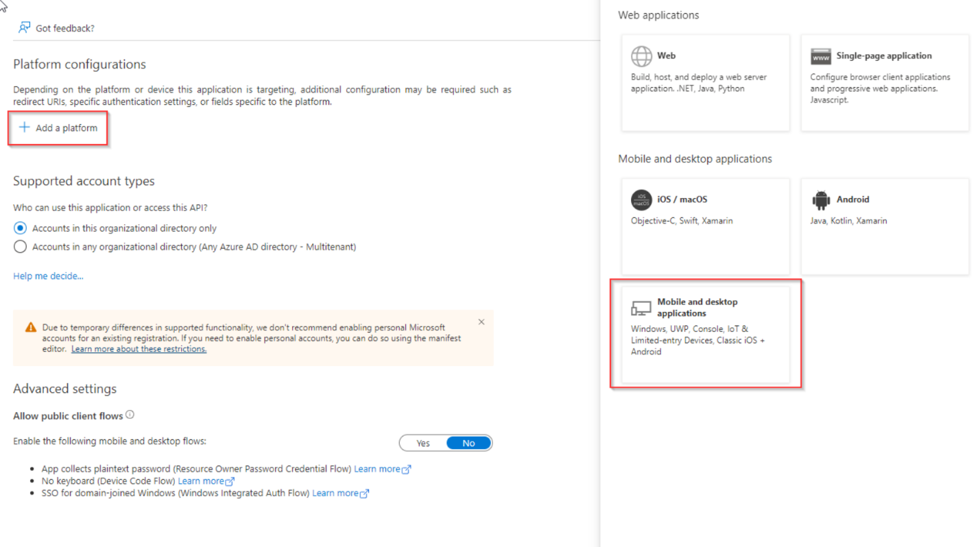The image size is (980, 547).
Task: Click info icon next to Allow public client flows
Action: pyautogui.click(x=130, y=415)
